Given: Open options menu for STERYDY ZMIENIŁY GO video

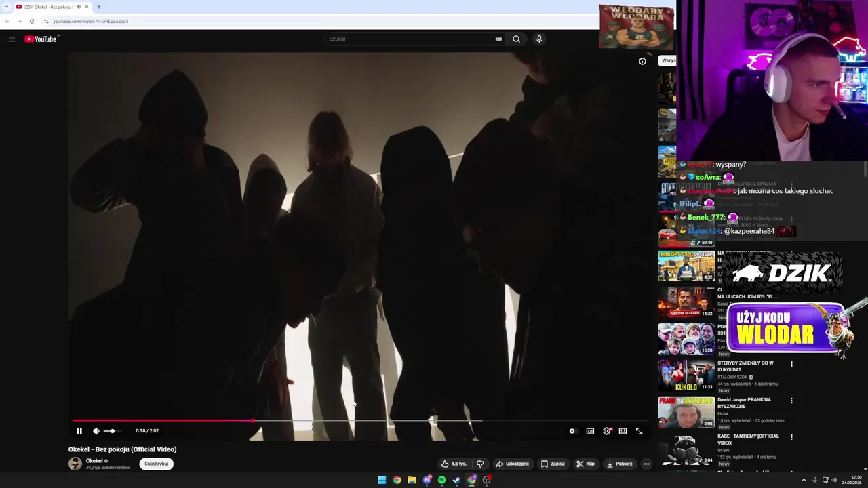Looking at the screenshot, I should [x=791, y=364].
